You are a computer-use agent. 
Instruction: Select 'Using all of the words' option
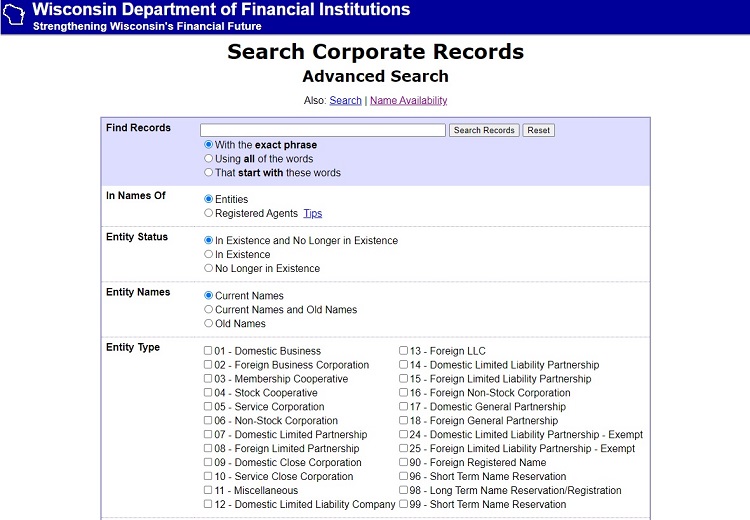tap(209, 158)
